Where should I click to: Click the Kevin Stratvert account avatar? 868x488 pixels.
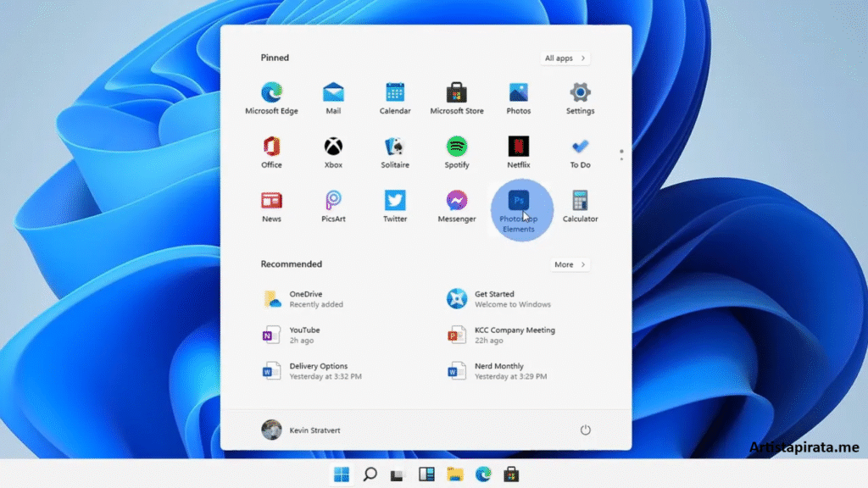pyautogui.click(x=271, y=430)
